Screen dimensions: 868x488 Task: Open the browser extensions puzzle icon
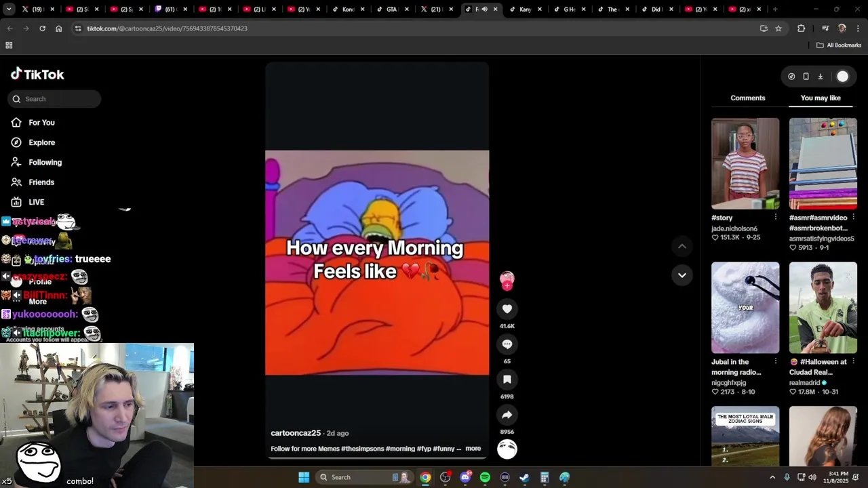(802, 28)
